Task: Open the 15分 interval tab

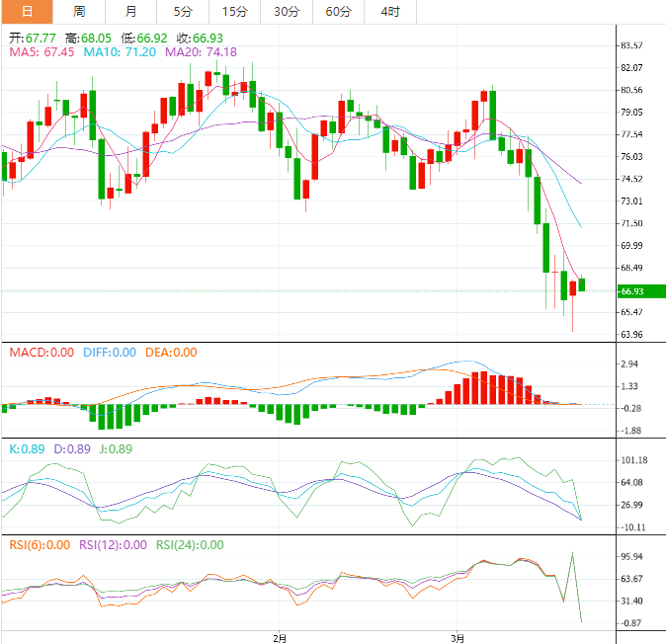Action: pyautogui.click(x=234, y=12)
